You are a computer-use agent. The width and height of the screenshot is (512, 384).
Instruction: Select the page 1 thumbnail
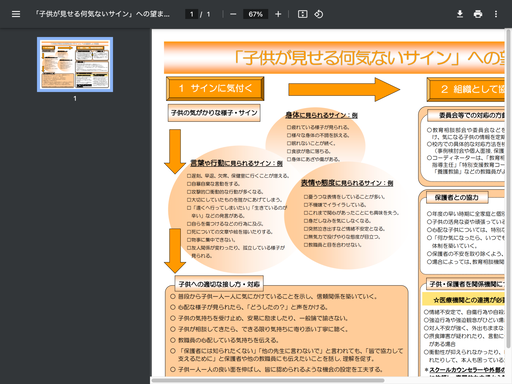[75, 64]
